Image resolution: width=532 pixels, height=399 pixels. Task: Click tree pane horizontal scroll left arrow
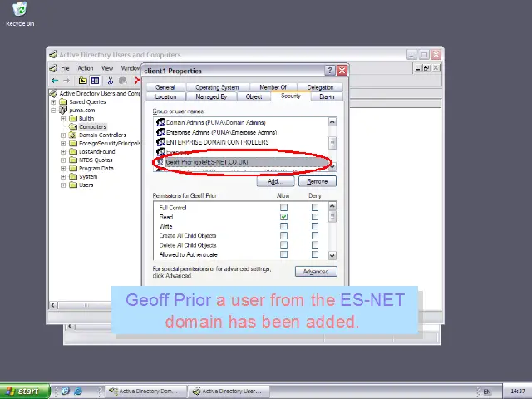[x=53, y=305]
